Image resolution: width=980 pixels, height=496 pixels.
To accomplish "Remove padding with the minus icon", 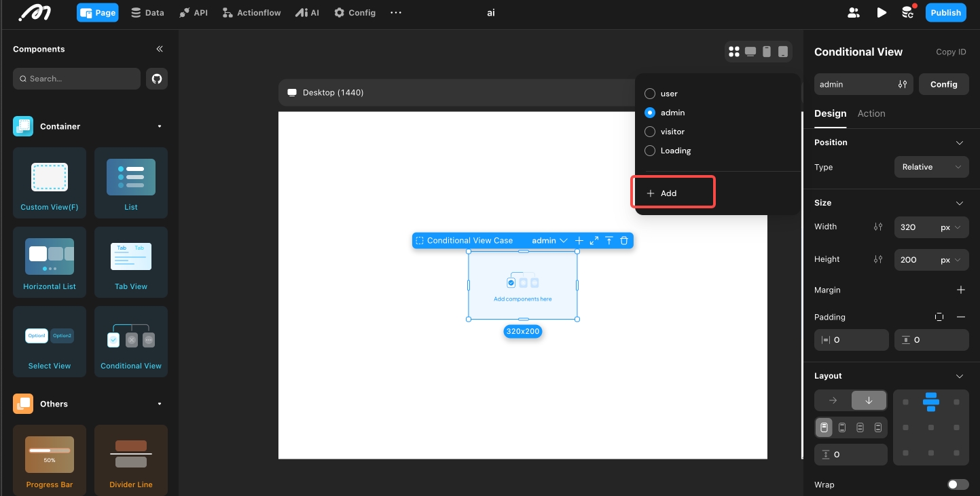I will click(x=961, y=317).
